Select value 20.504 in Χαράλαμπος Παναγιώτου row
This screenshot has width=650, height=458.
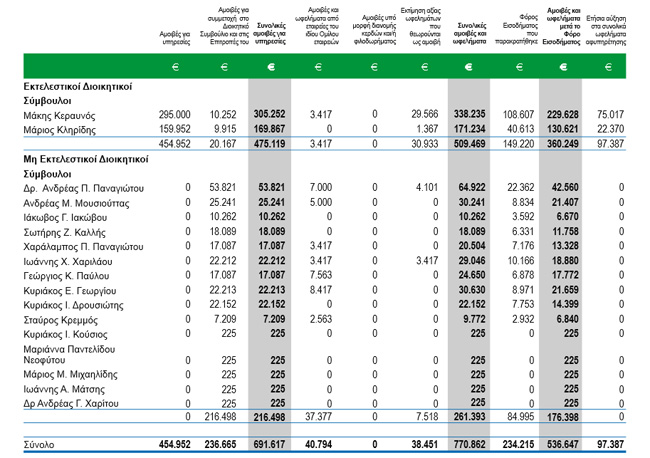(472, 246)
